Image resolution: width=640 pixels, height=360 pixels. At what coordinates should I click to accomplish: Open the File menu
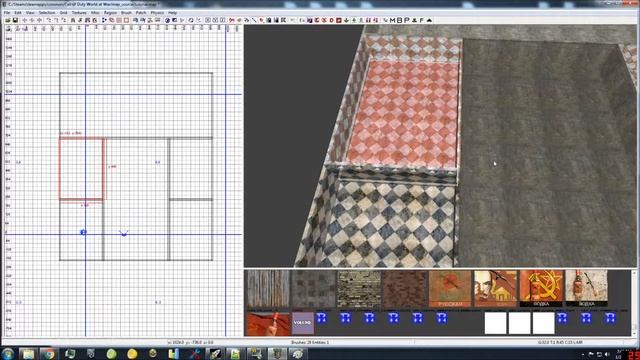click(7, 13)
